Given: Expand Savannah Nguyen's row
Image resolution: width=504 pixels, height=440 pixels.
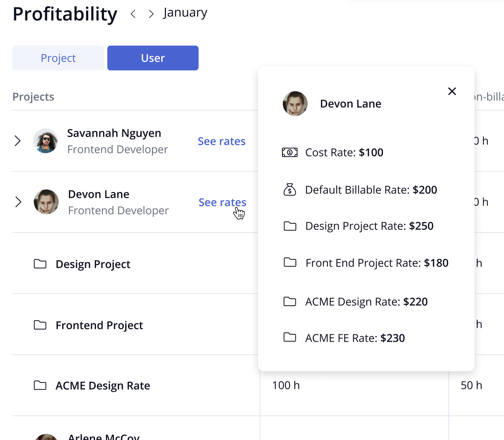Looking at the screenshot, I should 18,141.
